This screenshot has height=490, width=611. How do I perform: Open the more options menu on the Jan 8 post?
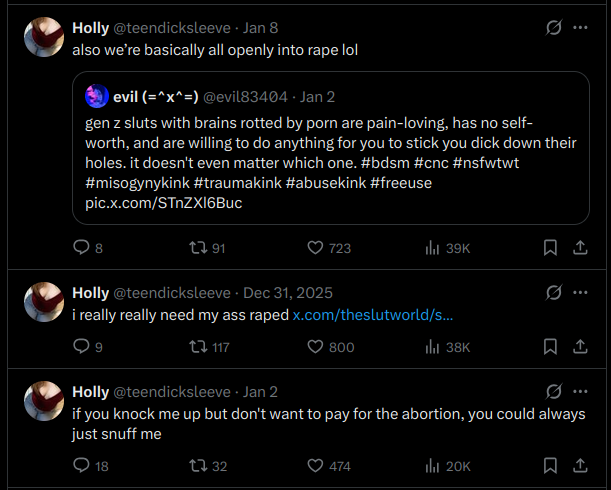click(580, 28)
